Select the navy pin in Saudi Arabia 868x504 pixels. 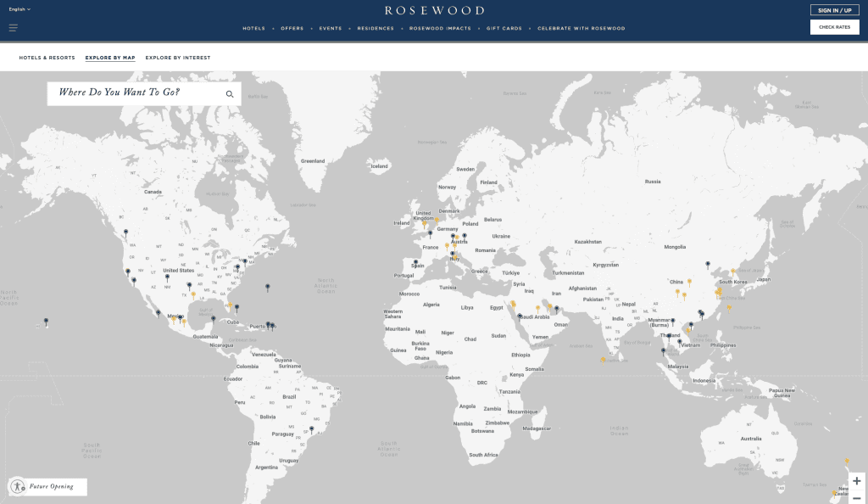(x=520, y=316)
